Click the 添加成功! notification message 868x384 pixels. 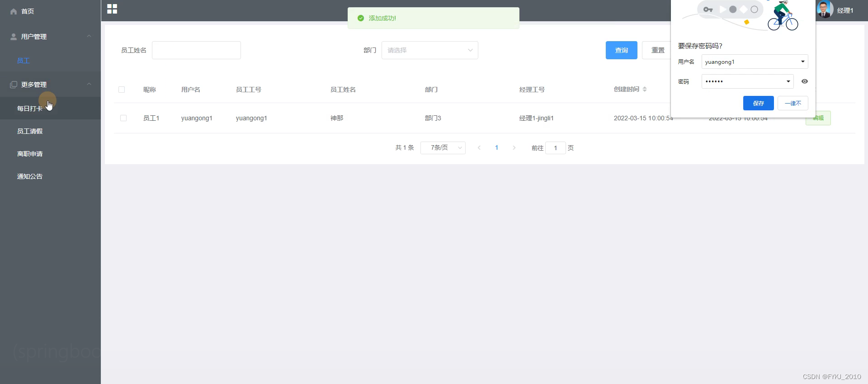click(x=382, y=18)
